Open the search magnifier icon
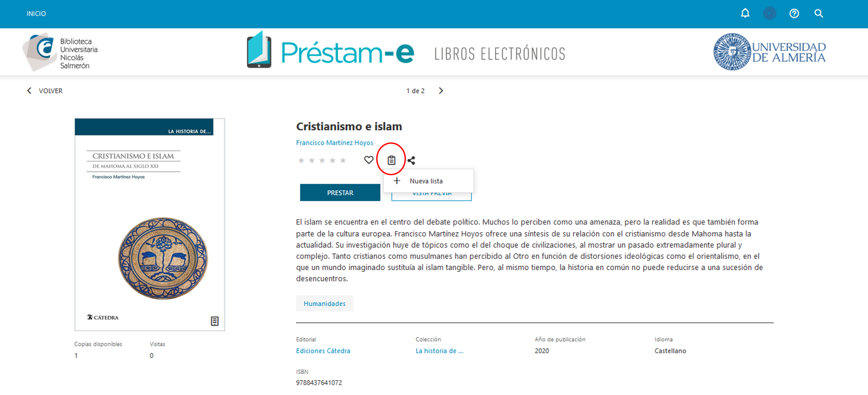 click(819, 13)
